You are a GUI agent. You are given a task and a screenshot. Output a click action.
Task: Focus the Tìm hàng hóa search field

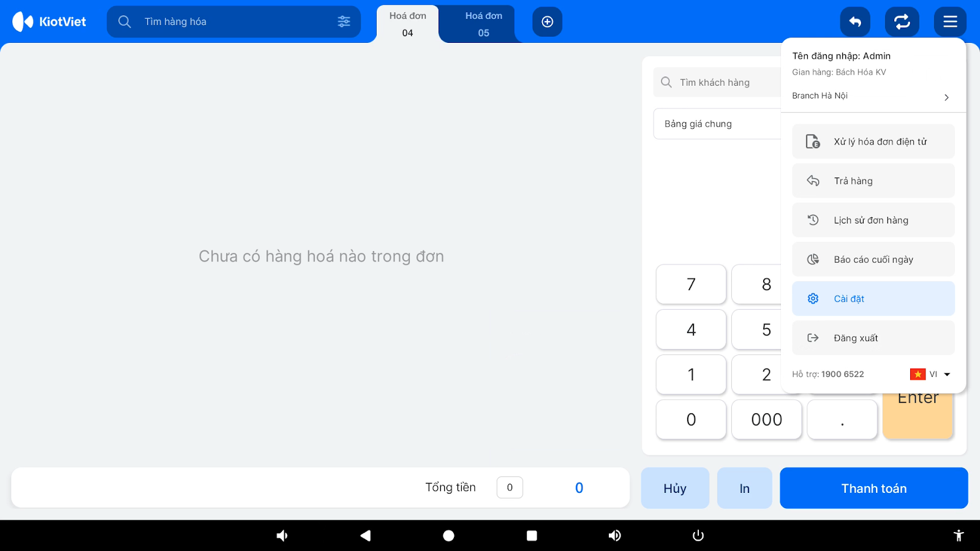234,21
